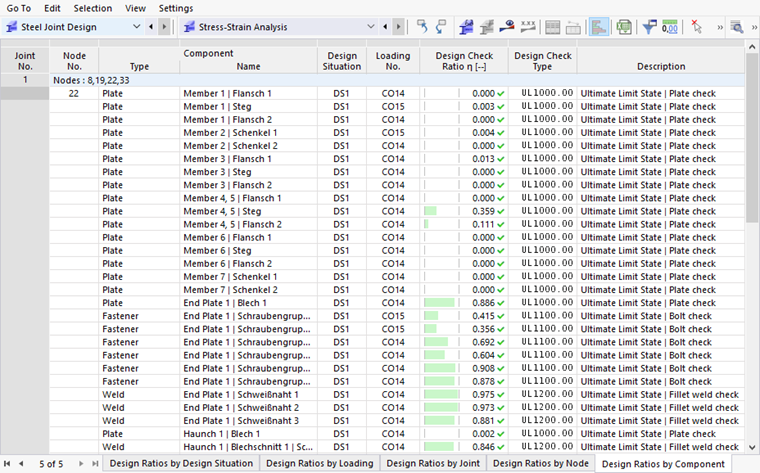Screen dimensions: 760x473
Task: Go to previous item of Steel Joint Design
Action: tap(151, 27)
